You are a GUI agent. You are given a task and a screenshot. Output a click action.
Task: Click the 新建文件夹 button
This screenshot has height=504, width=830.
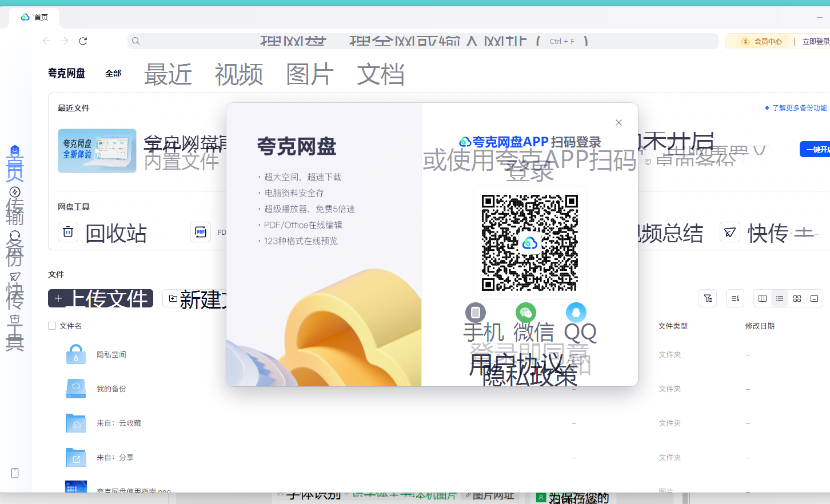tap(194, 298)
